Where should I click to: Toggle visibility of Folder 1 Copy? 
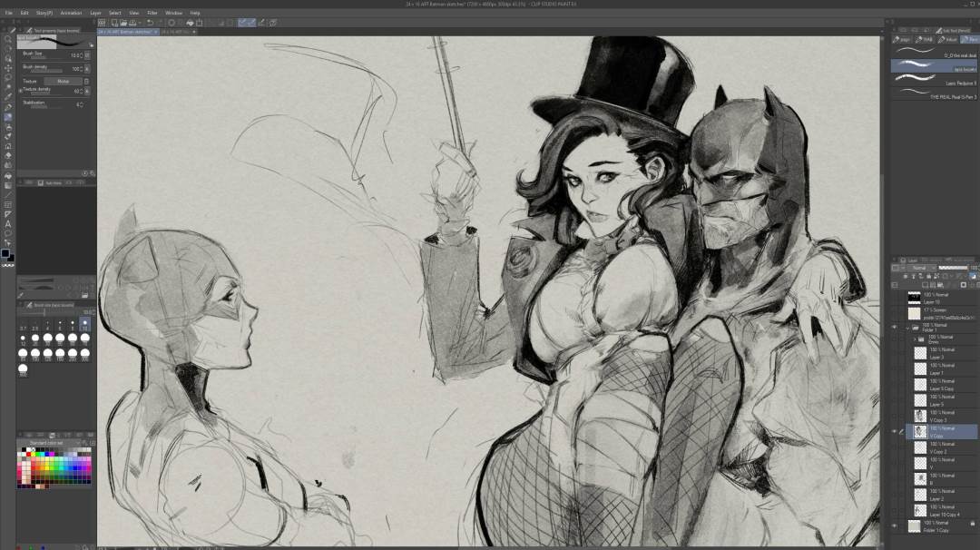tap(895, 525)
